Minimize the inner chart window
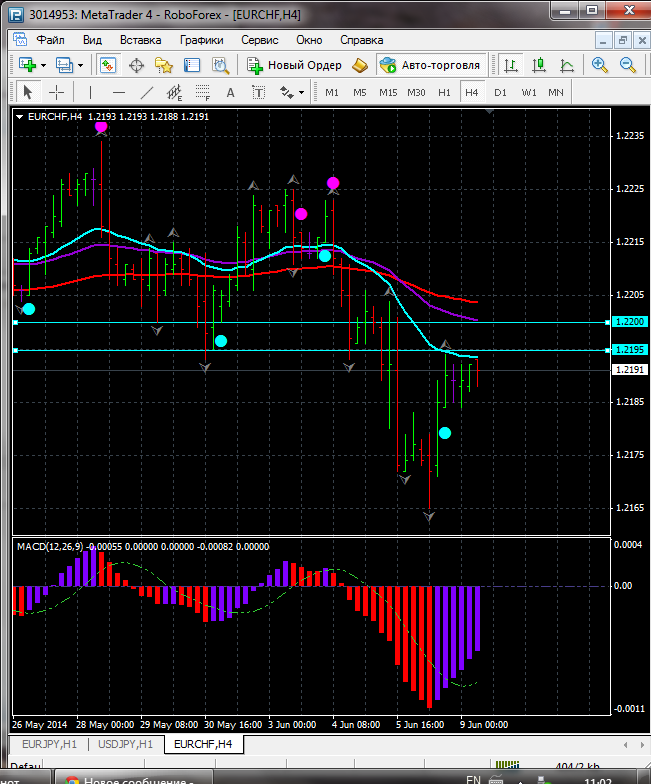This screenshot has height=784, width=660. pyautogui.click(x=604, y=40)
